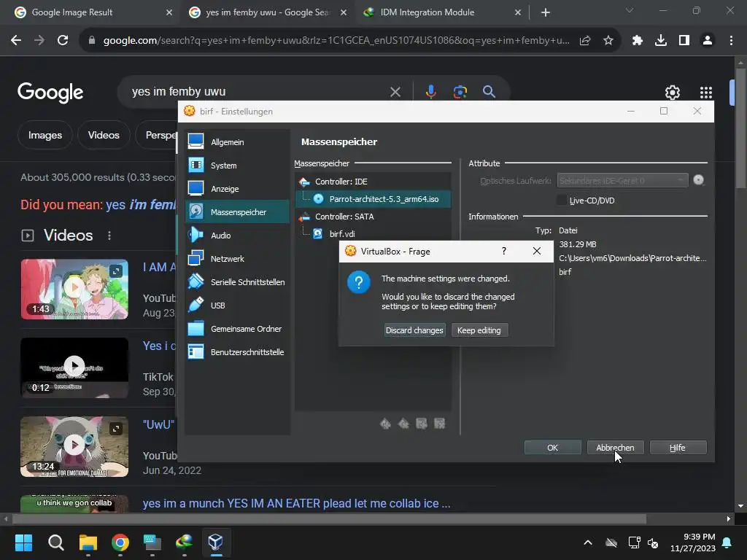Open the Optisches Laufwerk dropdown
This screenshot has width=747, height=560.
623,181
